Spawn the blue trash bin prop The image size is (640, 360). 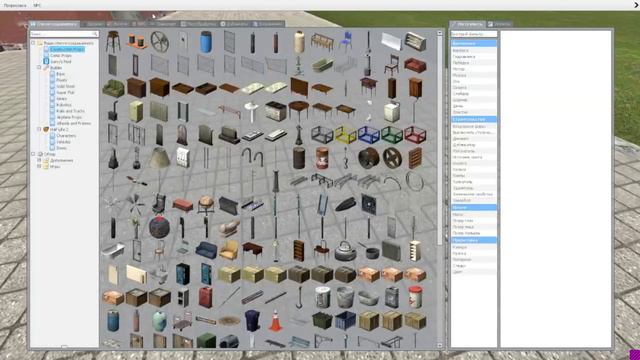tap(252, 320)
